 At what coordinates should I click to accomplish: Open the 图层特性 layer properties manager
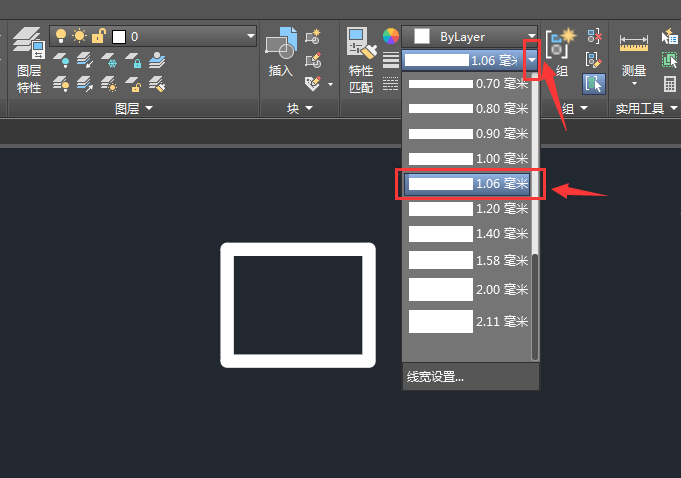[29, 60]
